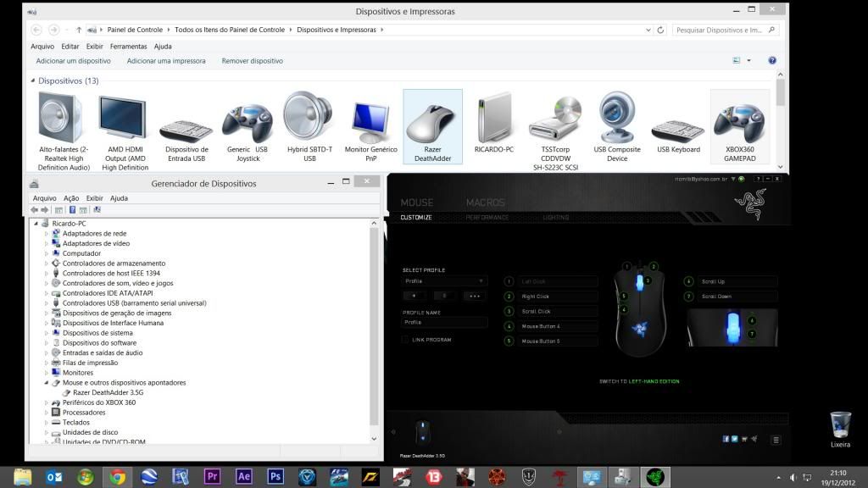This screenshot has height=488, width=868.
Task: Collapse the Ricardo-PC root node
Action: click(36, 224)
